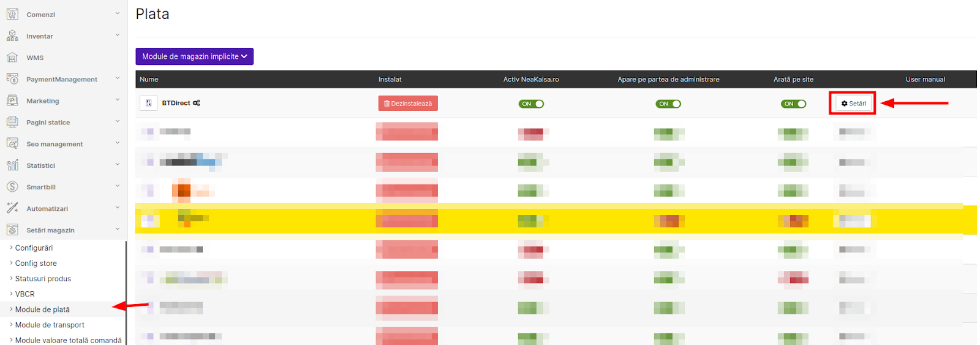
Task: Expand the Comenzi menu chevron
Action: 117,13
